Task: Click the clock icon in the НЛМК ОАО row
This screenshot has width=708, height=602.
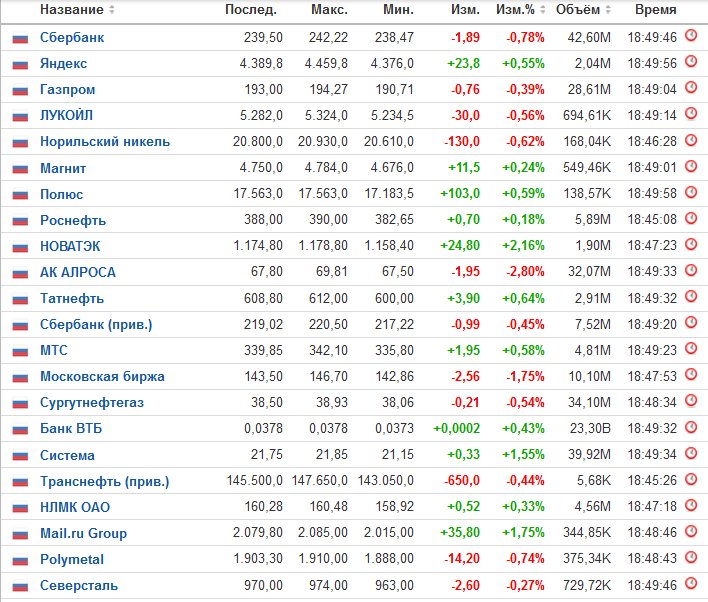Action: click(691, 505)
